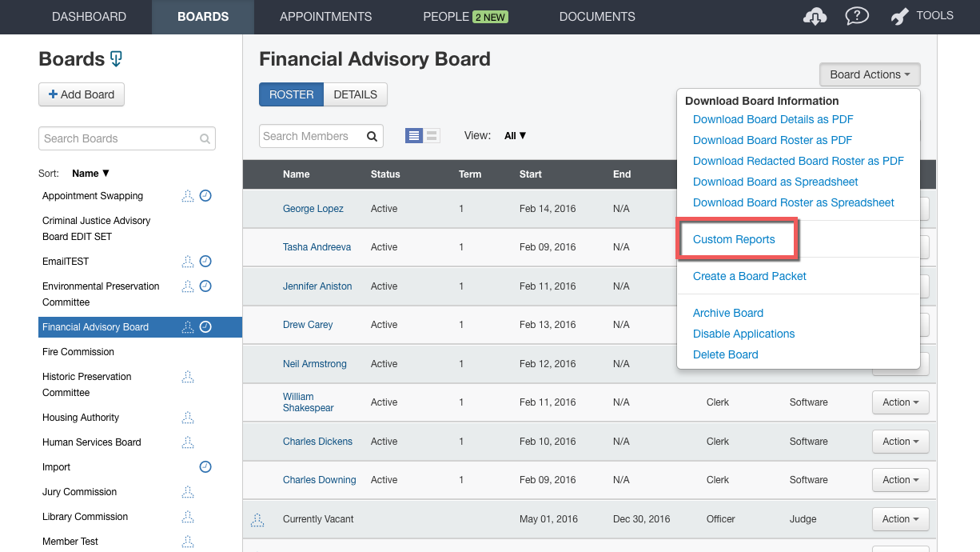980x552 pixels.
Task: Open the Sort Name dropdown
Action: click(90, 174)
